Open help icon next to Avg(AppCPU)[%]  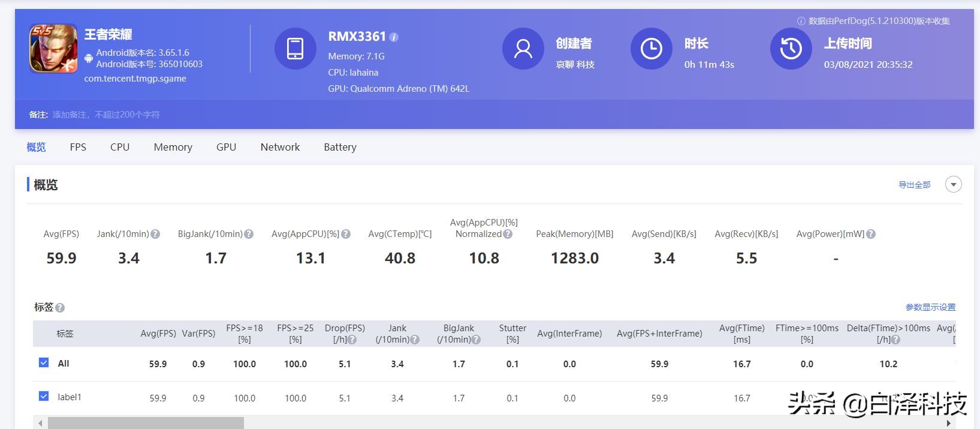(x=346, y=234)
